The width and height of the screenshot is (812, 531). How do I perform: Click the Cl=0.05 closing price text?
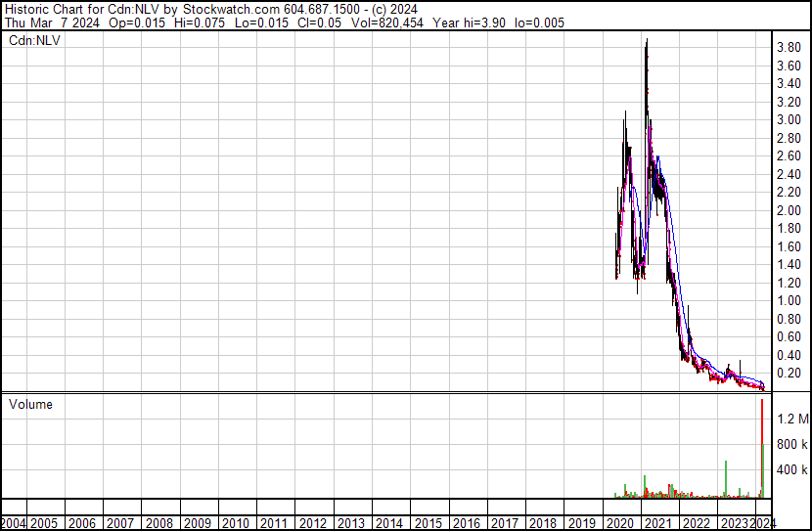click(259, 22)
